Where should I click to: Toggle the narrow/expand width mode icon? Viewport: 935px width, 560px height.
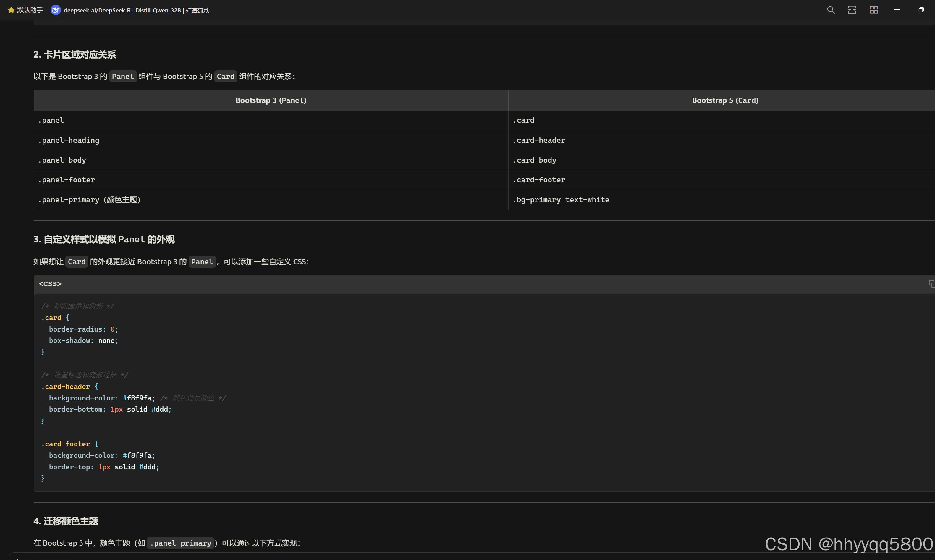(x=852, y=10)
